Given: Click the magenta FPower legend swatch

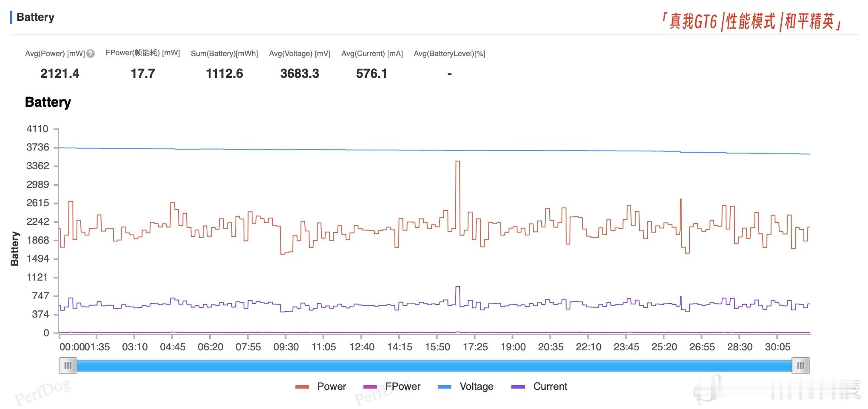Looking at the screenshot, I should coord(370,387).
